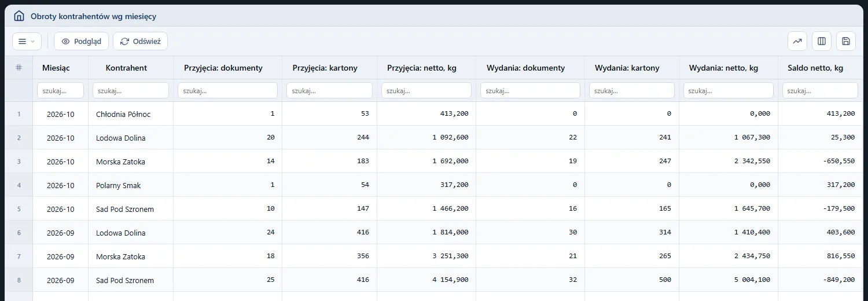Sort by the Kontrahent column header
The image size is (868, 301).
(x=126, y=68)
